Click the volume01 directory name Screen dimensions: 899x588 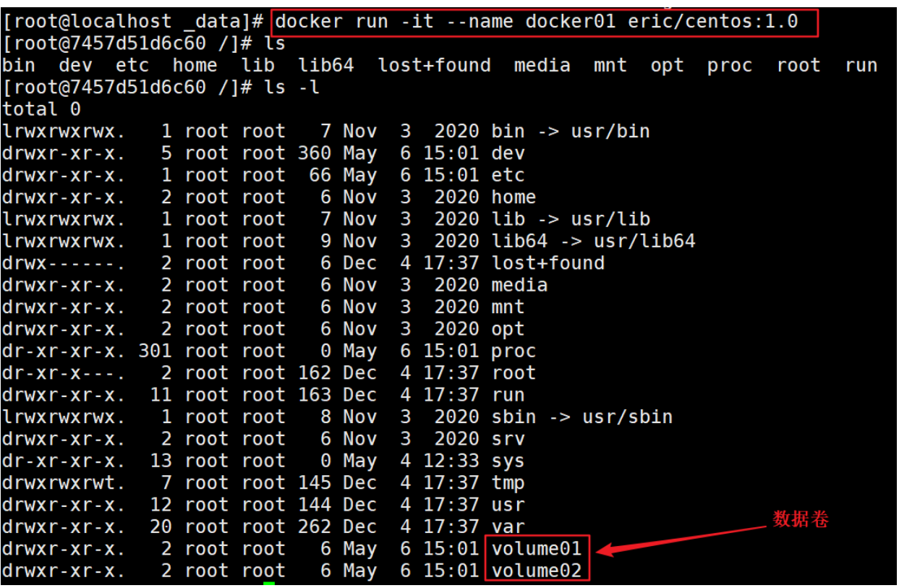(537, 549)
